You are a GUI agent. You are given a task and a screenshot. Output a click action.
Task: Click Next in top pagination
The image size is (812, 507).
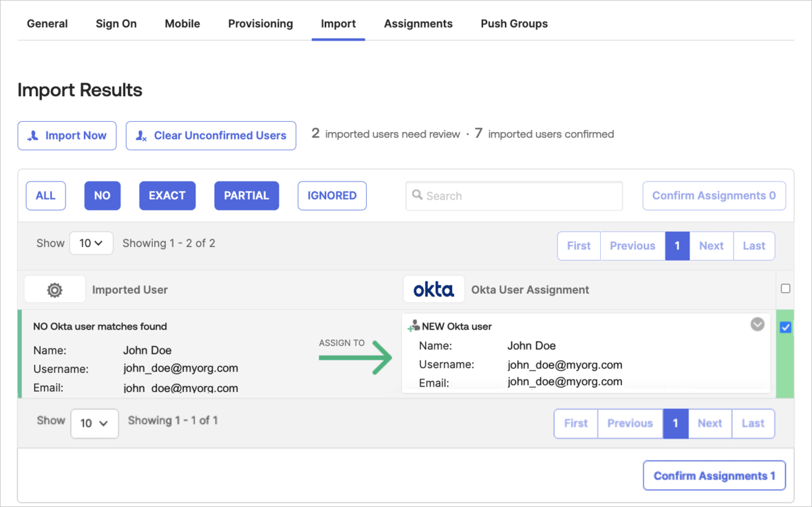(711, 246)
